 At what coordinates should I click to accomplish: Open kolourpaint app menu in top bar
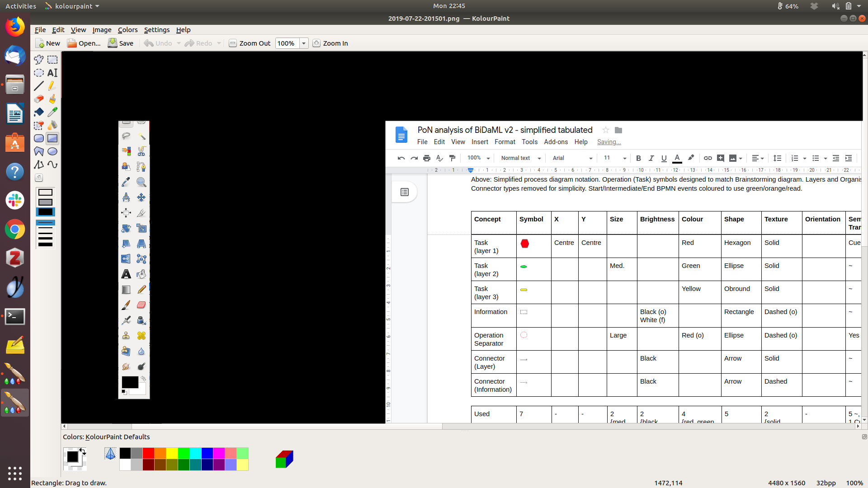pos(72,6)
